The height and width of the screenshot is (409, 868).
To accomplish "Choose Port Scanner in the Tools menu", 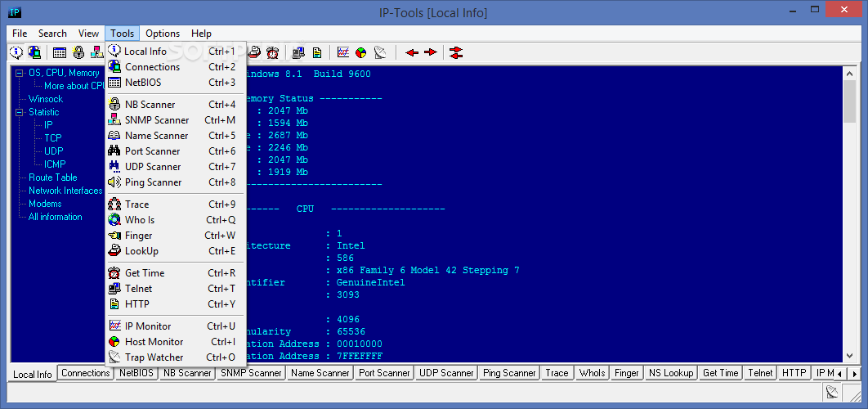I will click(176, 151).
